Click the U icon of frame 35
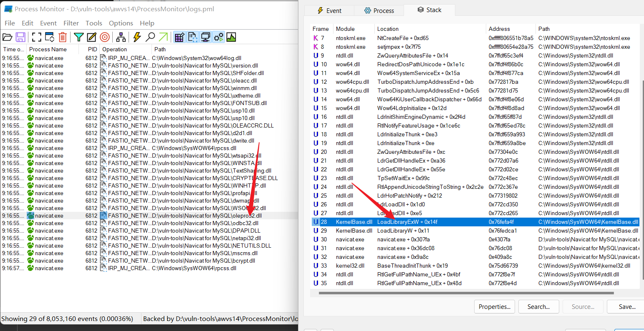The image size is (644, 331). coord(316,283)
